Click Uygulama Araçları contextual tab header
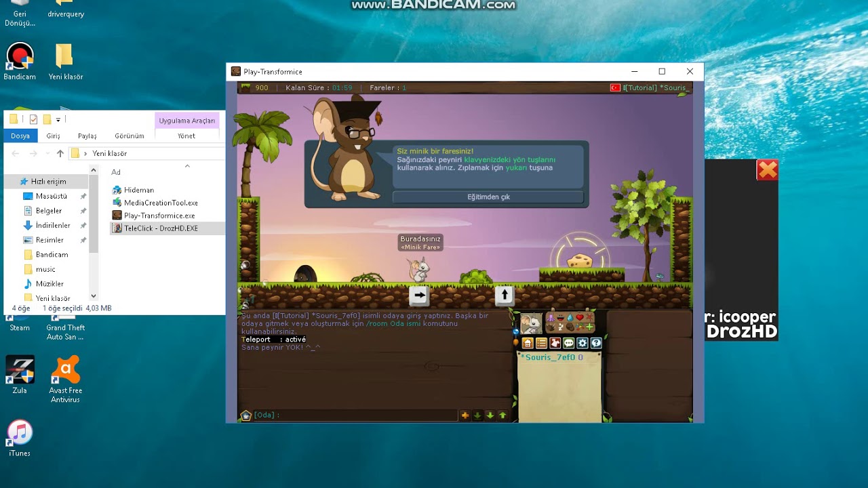868x488 pixels. pyautogui.click(x=186, y=121)
